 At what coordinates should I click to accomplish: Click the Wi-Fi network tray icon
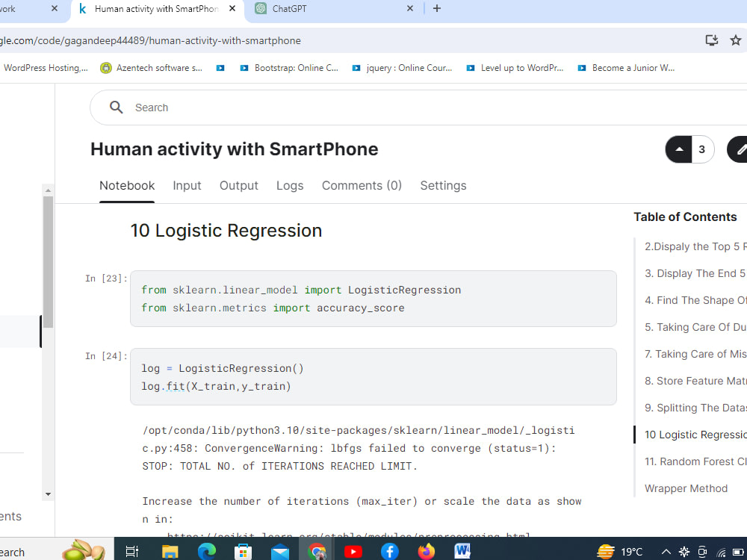pos(722,552)
